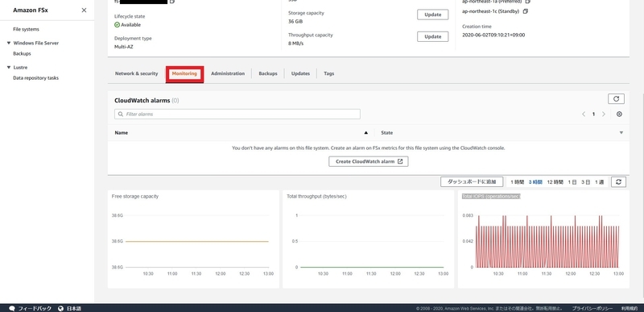Collapse the Lustre section

[x=9, y=68]
